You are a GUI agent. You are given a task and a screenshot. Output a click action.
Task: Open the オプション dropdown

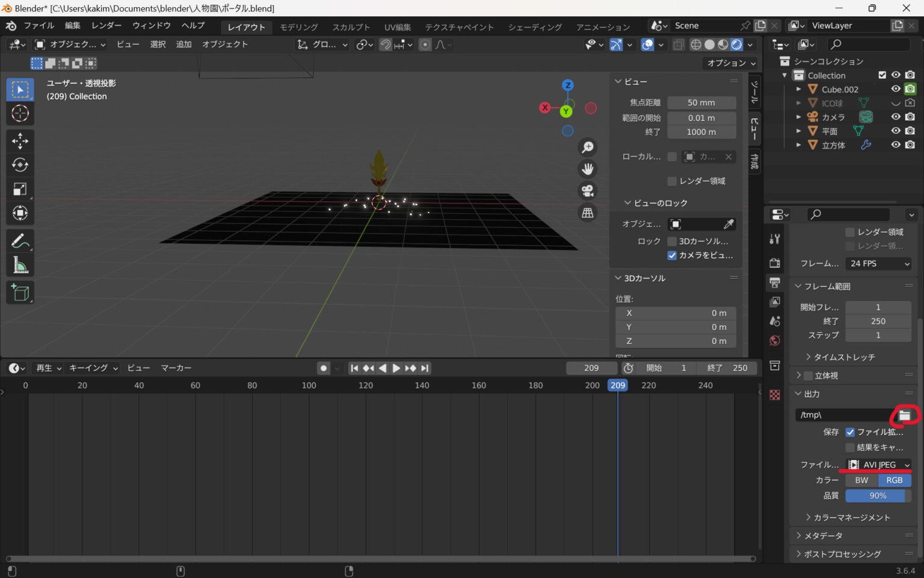731,63
